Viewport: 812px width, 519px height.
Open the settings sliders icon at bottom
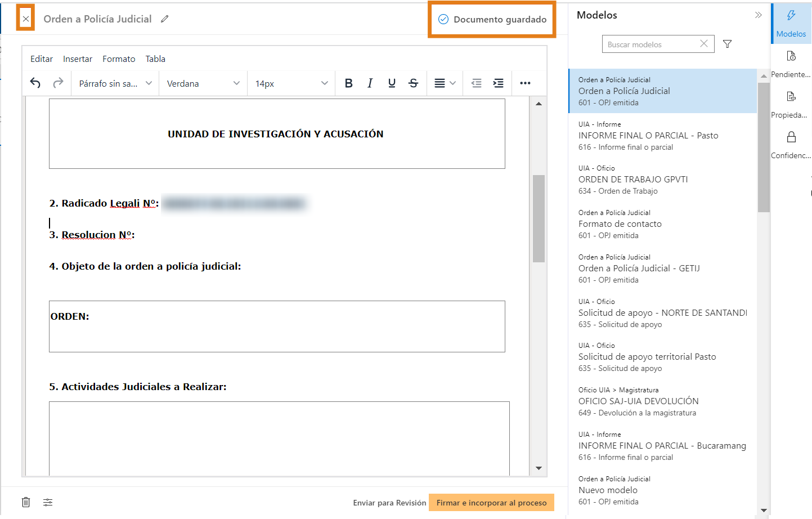[48, 502]
